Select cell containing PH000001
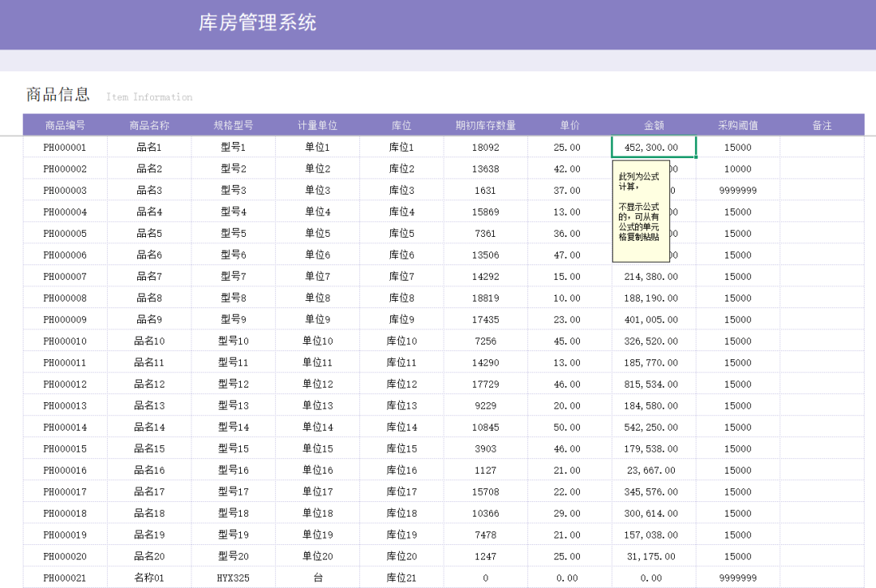Image resolution: width=876 pixels, height=588 pixels. pyautogui.click(x=65, y=148)
